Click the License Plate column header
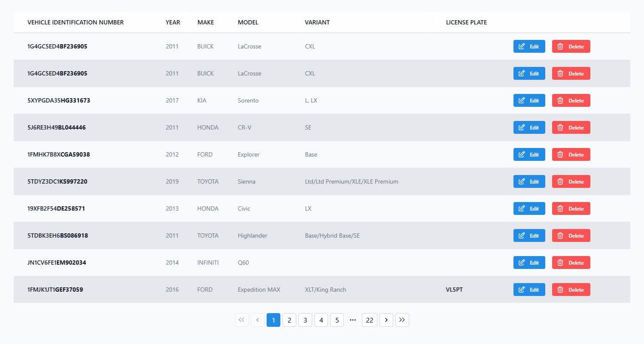Image resolution: width=644 pixels, height=344 pixels. (466, 22)
